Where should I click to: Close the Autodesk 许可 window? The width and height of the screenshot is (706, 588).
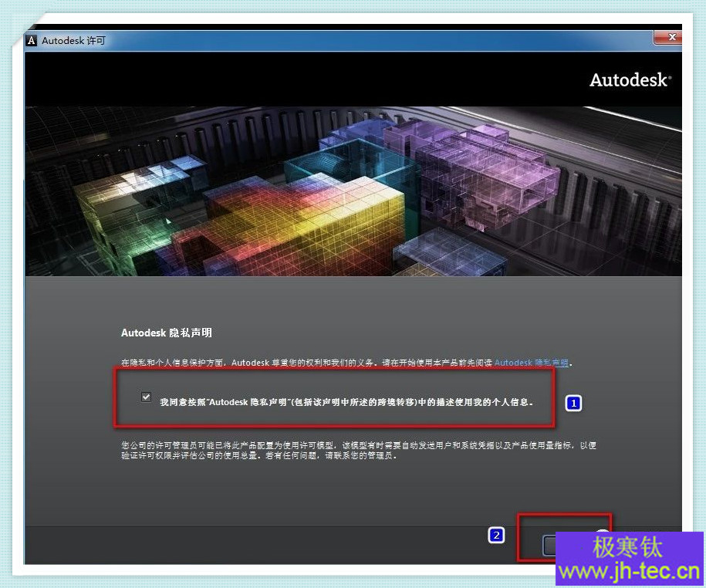tap(668, 37)
